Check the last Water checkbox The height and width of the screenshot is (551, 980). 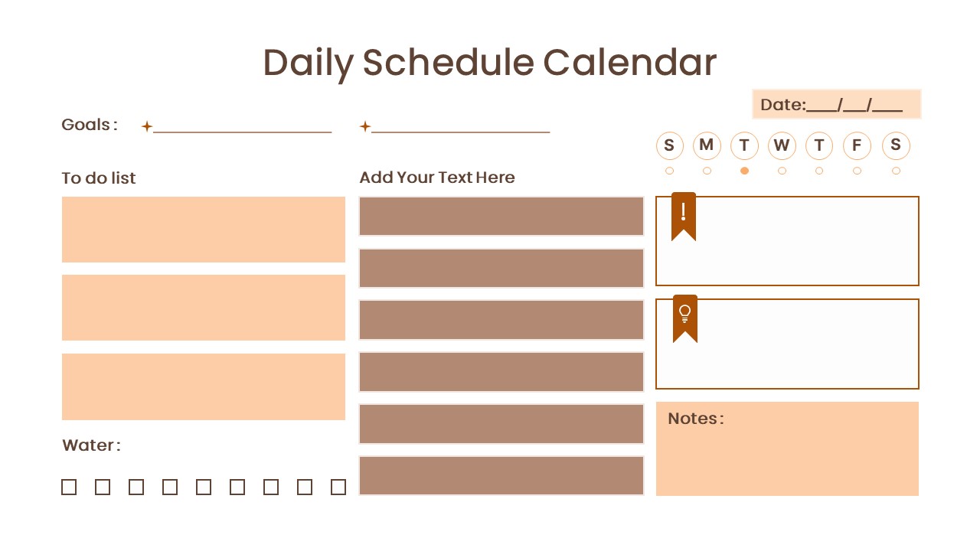(338, 487)
